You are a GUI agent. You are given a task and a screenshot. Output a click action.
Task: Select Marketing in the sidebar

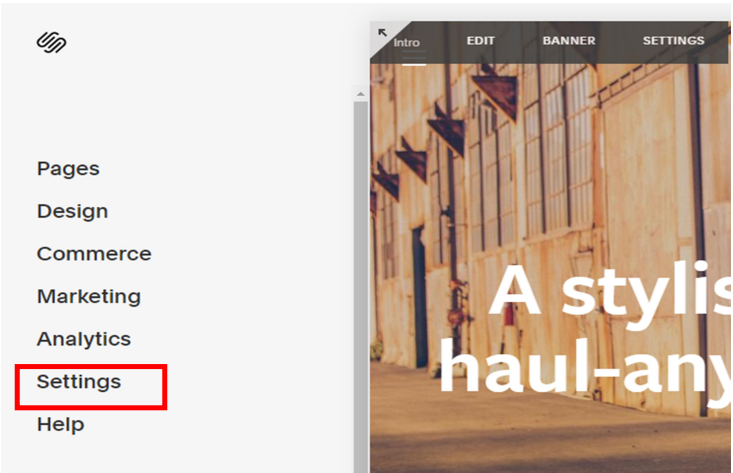[x=89, y=296]
